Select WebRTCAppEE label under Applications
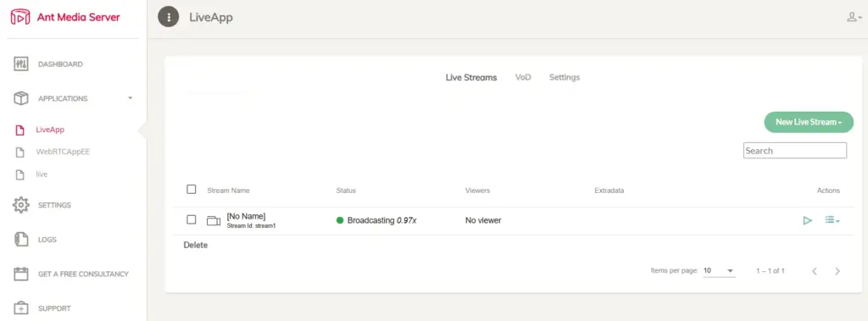868x321 pixels. tap(63, 152)
